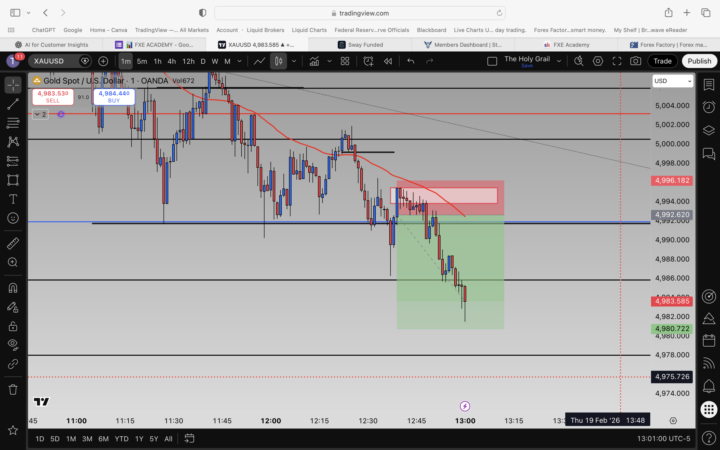Screen dimensions: 720x450
Task: Open forecasting and measurement tools
Action: point(13,161)
